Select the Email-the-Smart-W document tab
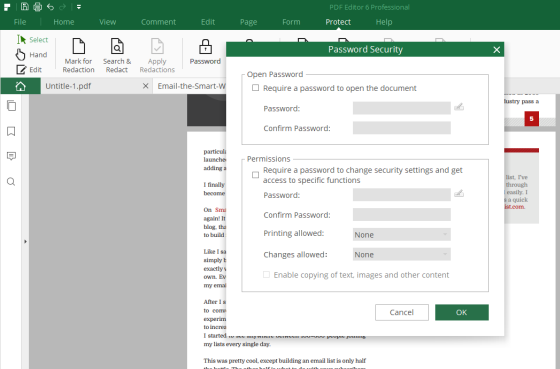The height and width of the screenshot is (369, 560). click(x=191, y=86)
